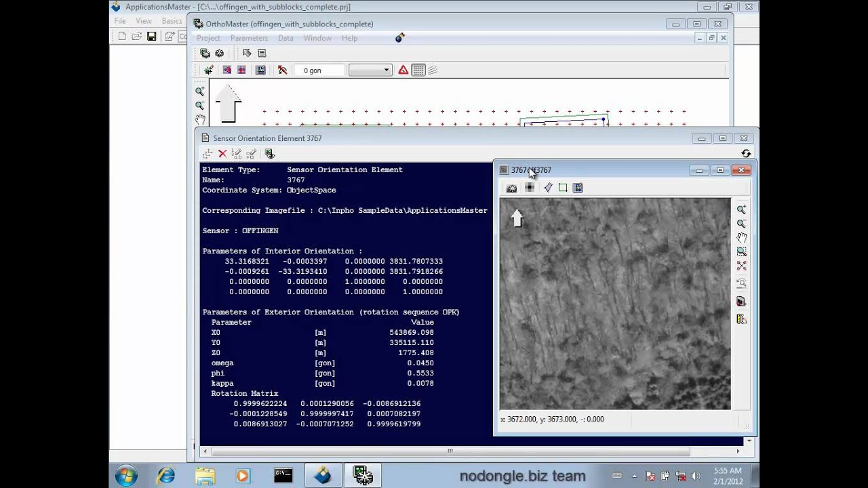
Task: Open the command prompt taskbar icon
Action: (283, 476)
